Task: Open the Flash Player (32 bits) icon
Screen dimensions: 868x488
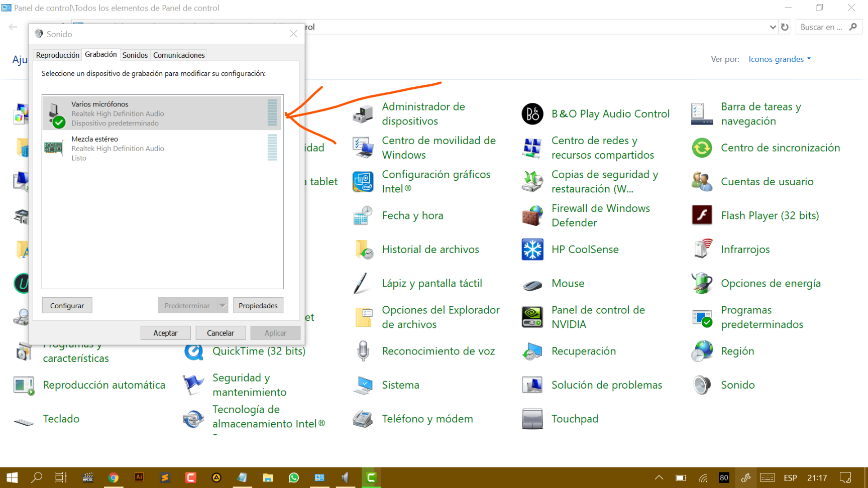Action: click(701, 215)
